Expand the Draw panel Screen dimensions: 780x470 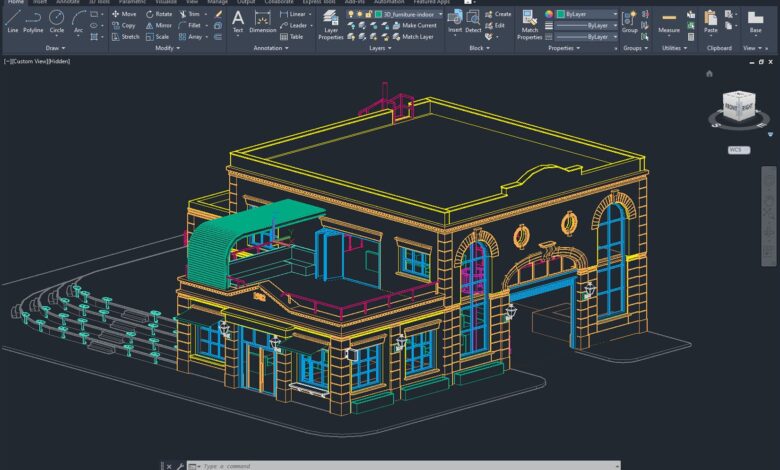(x=55, y=48)
